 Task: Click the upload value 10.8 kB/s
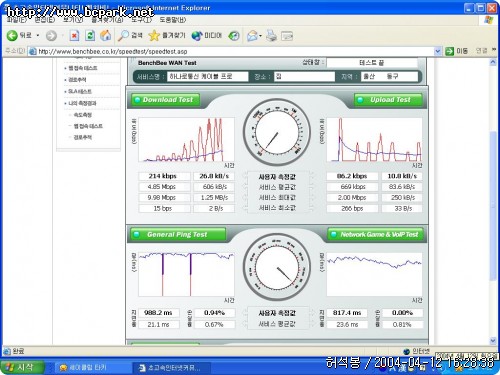402,176
